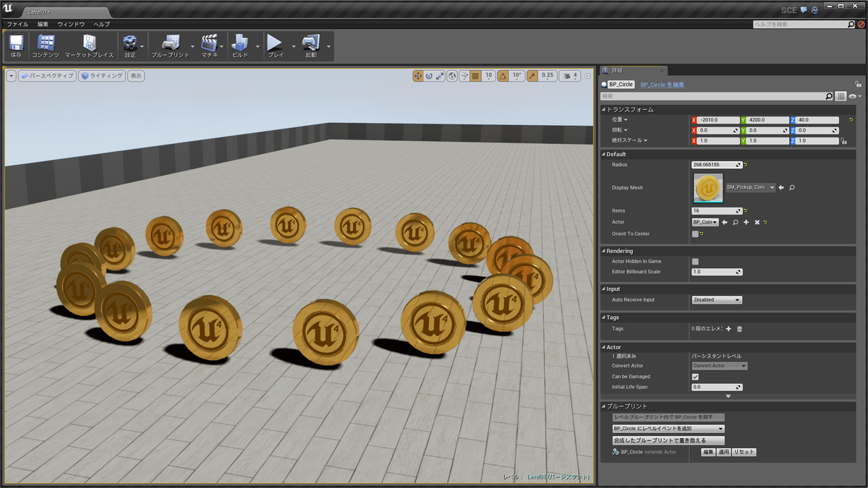Use selected asset arrow for Display Mesh

click(x=782, y=187)
